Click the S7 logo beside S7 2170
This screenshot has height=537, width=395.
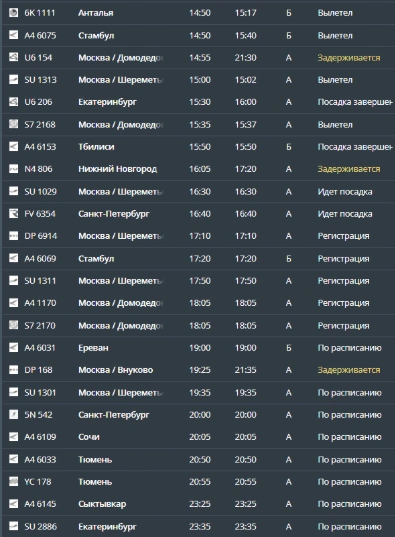(13, 325)
